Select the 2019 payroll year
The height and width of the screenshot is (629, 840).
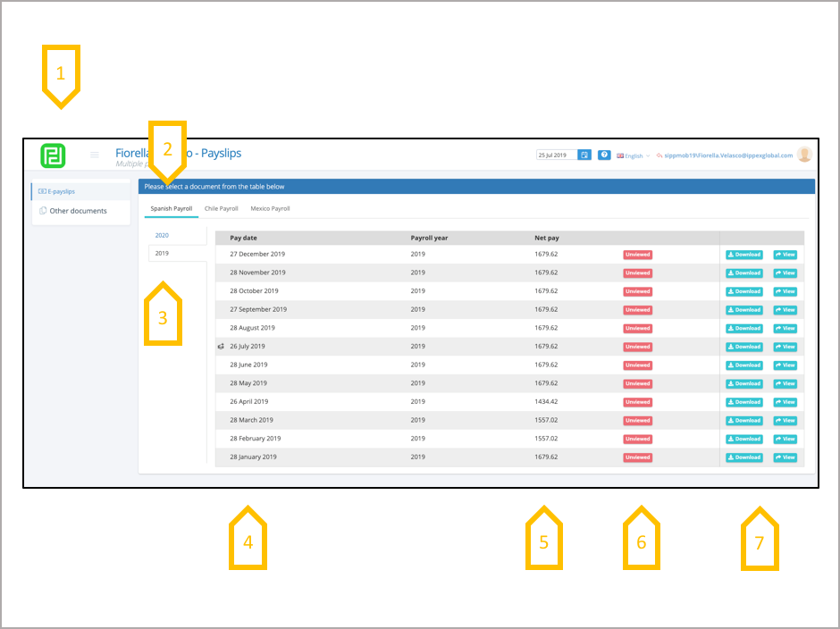[x=162, y=254]
